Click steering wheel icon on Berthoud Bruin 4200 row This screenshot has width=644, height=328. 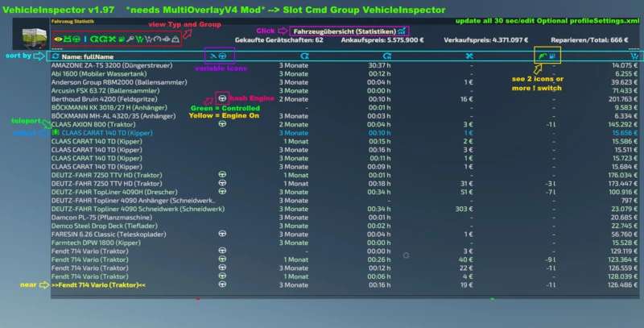223,98
